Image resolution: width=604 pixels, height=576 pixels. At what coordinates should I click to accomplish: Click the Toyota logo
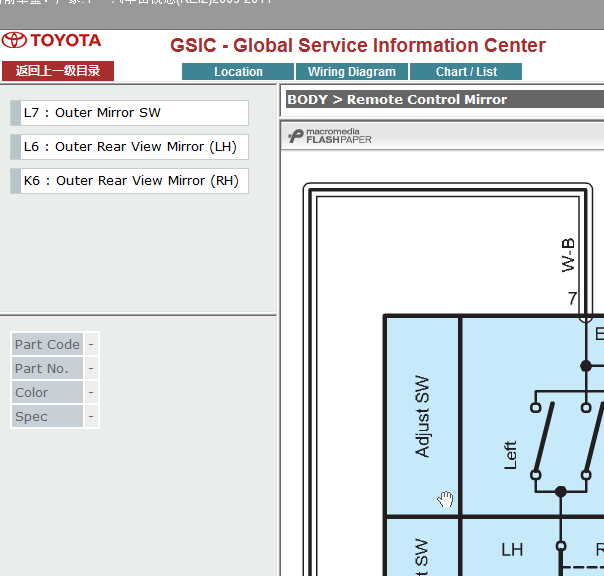point(51,40)
